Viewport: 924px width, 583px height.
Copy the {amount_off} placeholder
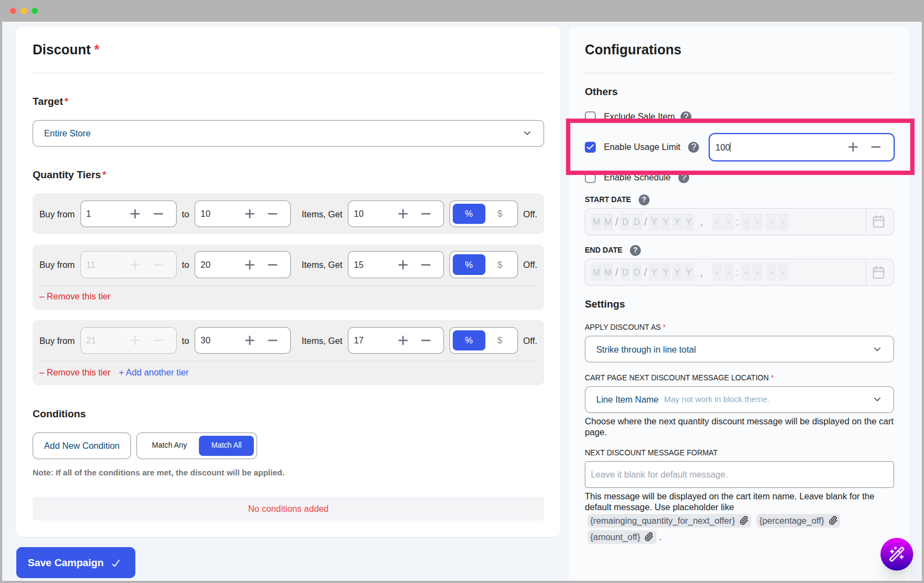coord(649,537)
